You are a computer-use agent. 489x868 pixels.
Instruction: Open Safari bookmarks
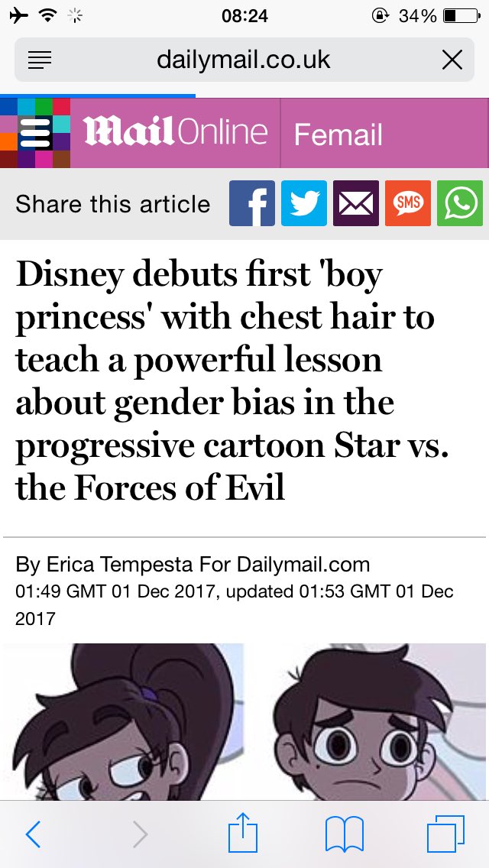(344, 834)
